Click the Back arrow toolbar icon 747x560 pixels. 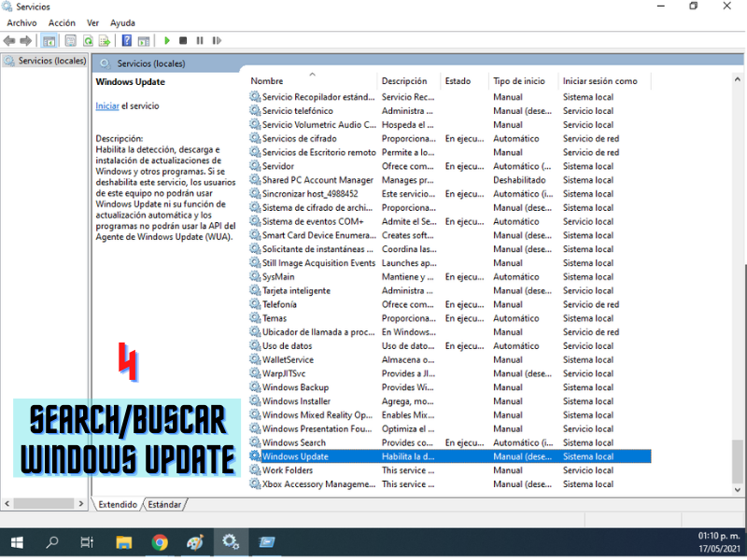pos(9,41)
